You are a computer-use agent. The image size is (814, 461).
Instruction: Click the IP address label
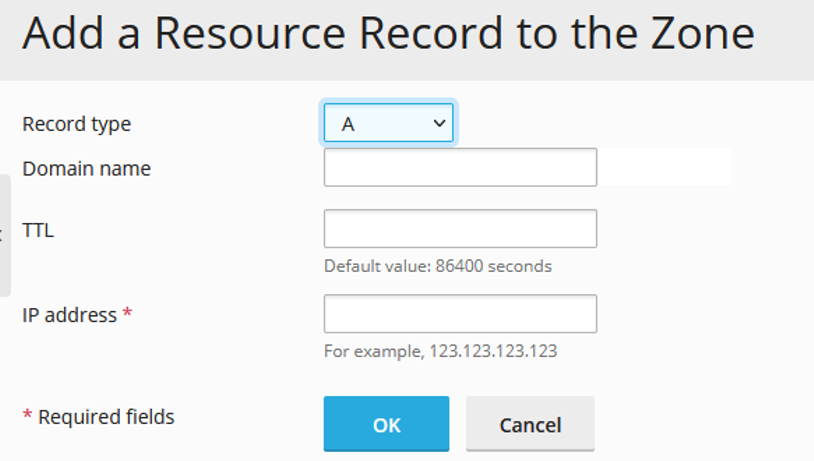click(x=70, y=315)
